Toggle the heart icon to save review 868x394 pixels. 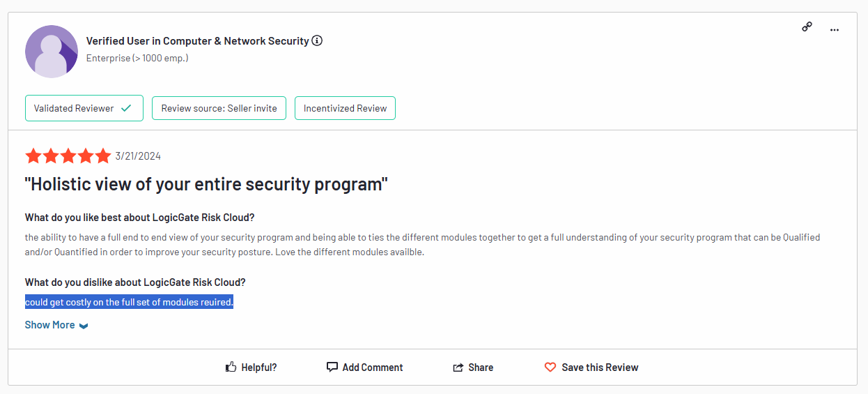pyautogui.click(x=550, y=367)
